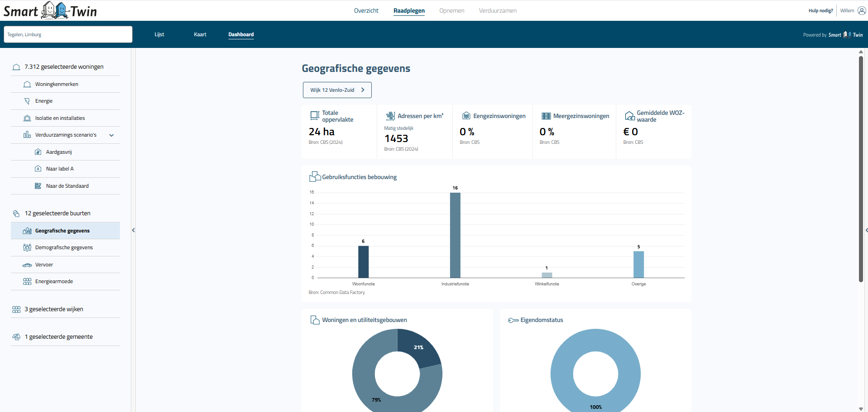Screen dimensions: 868x412
Task: Switch to the Kaart tab
Action: point(200,34)
